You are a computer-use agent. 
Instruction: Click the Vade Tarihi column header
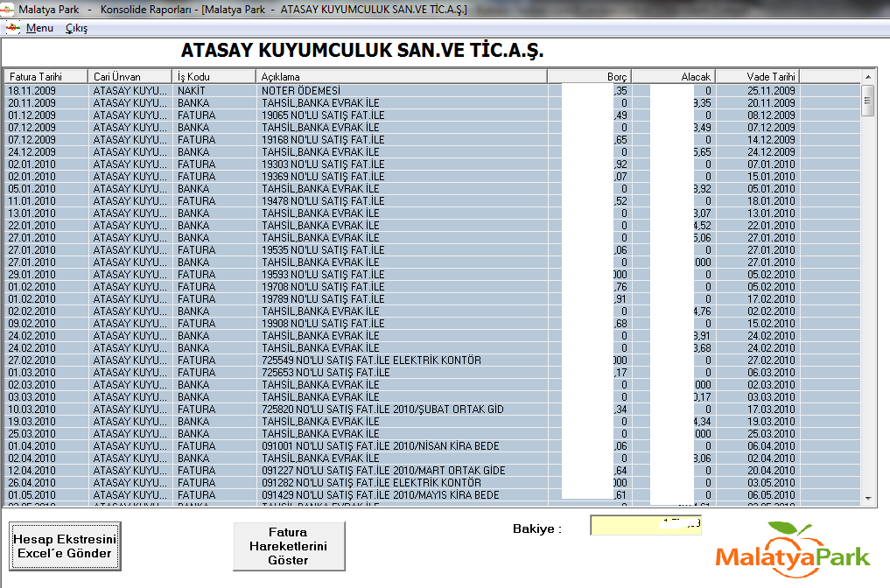(757, 77)
